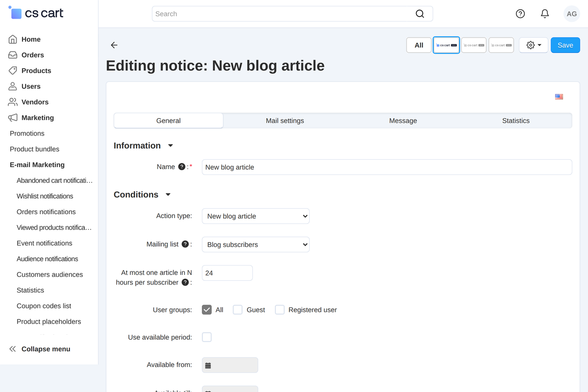The image size is (588, 392).
Task: Go back using the left arrow
Action: click(x=114, y=45)
